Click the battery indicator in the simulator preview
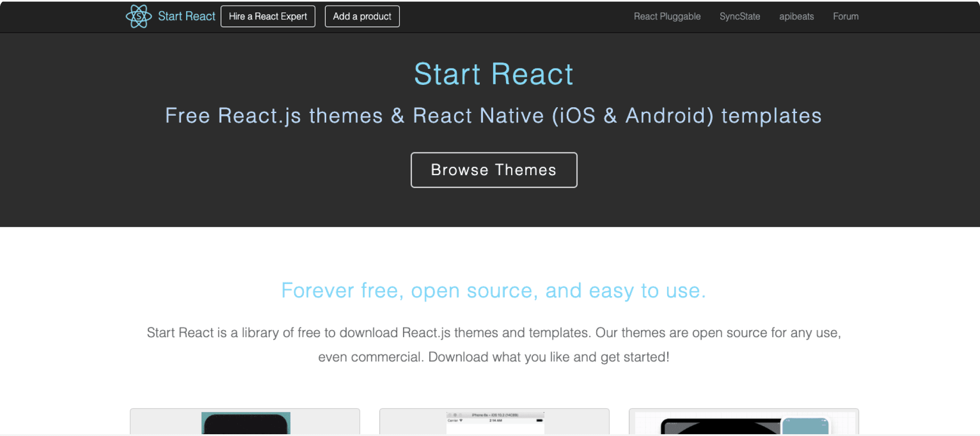 539,420
